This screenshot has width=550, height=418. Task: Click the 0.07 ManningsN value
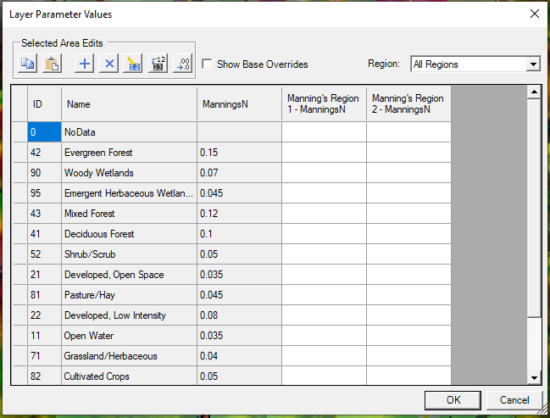click(x=240, y=173)
